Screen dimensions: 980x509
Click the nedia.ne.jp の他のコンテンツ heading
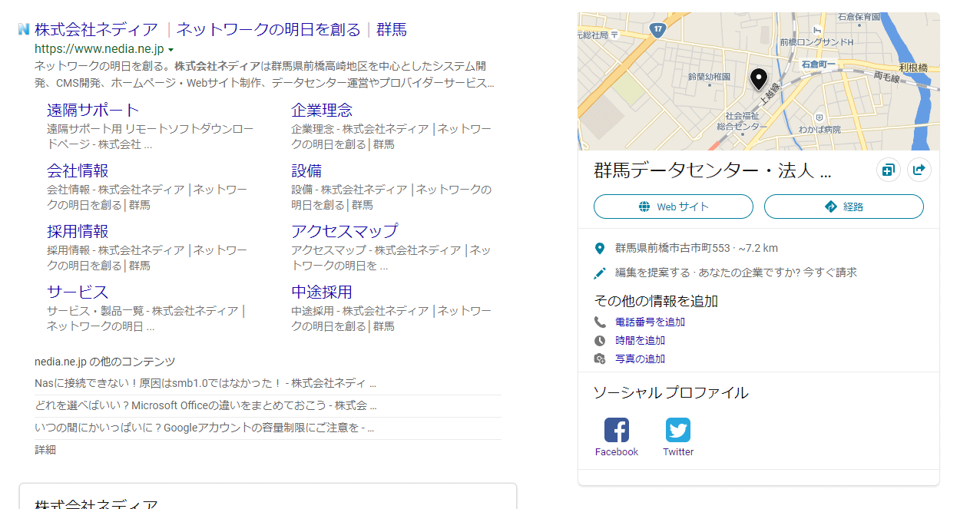105,362
